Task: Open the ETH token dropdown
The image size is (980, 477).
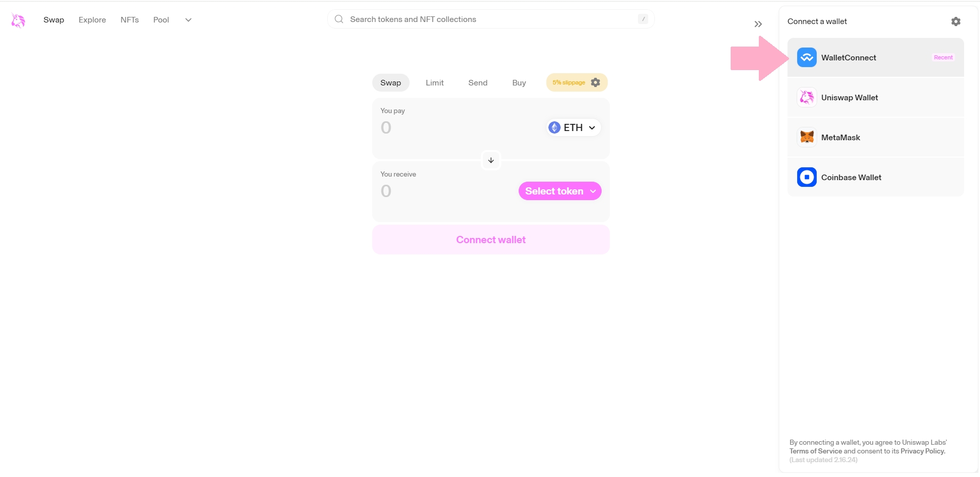Action: [573, 127]
